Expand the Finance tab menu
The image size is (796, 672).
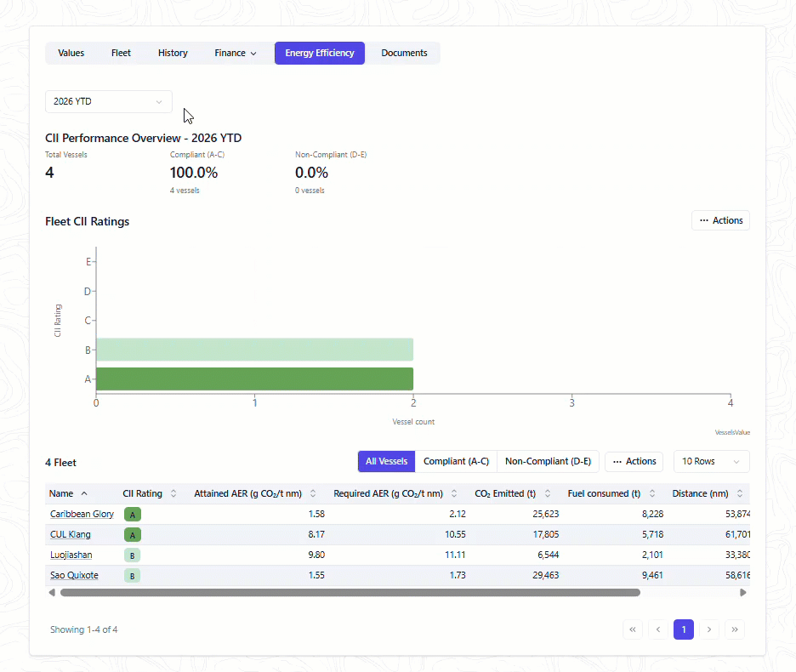235,54
